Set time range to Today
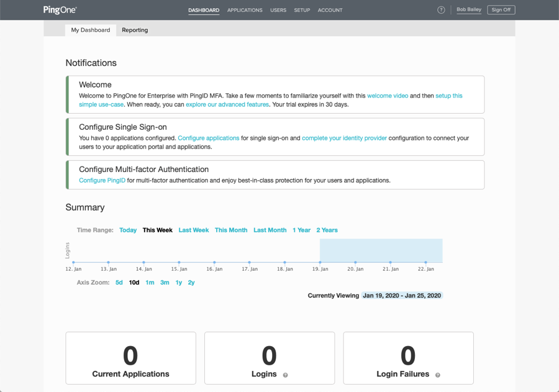The height and width of the screenshot is (392, 559). pos(128,230)
